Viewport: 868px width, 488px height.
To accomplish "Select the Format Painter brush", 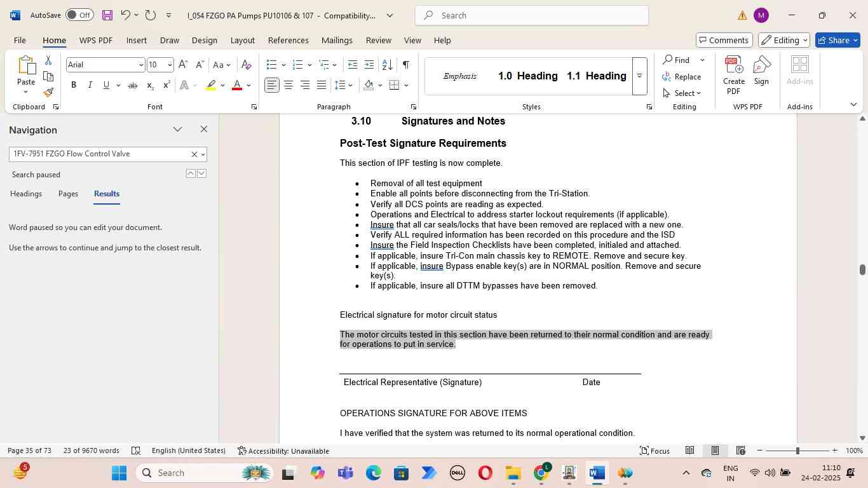I will (48, 93).
